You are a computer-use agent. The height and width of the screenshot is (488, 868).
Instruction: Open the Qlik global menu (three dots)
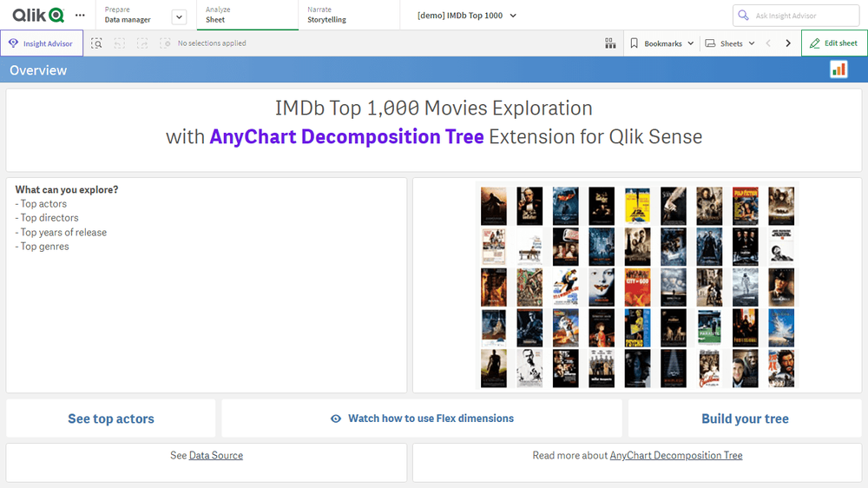pos(80,16)
